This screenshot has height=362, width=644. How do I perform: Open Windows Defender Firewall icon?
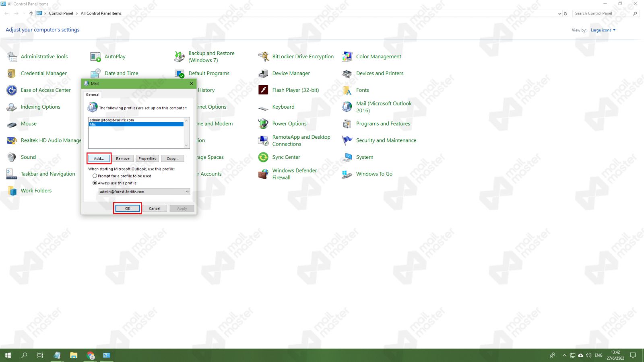263,174
